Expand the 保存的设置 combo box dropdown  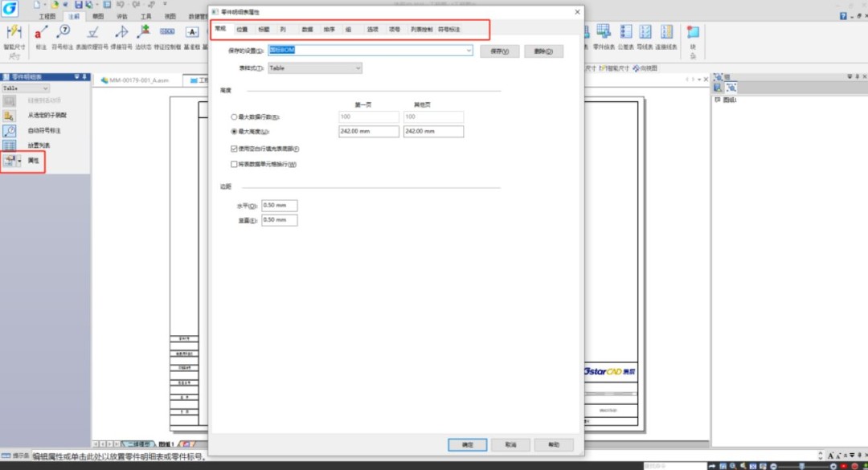coord(469,51)
